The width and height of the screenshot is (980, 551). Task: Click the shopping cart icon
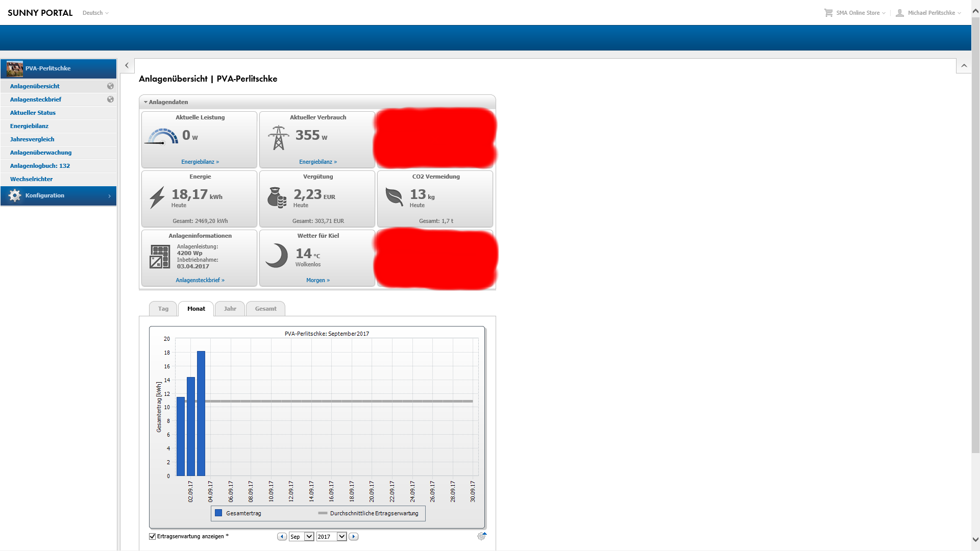point(828,13)
